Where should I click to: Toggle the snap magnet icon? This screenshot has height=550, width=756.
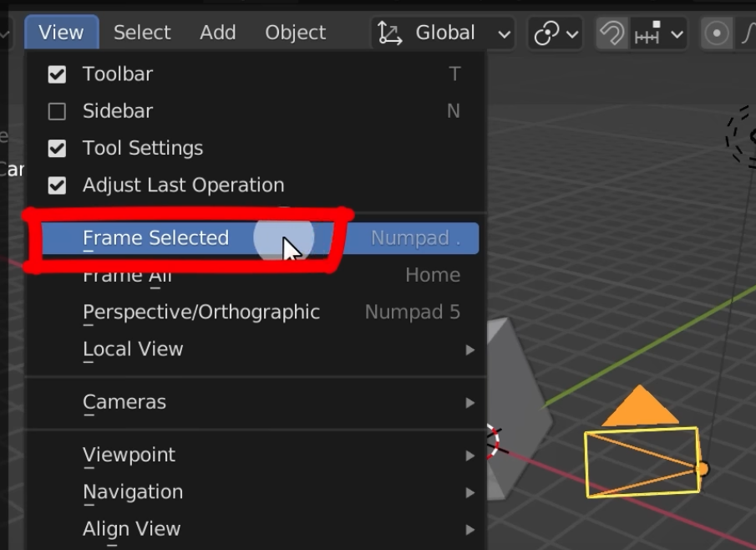pyautogui.click(x=611, y=33)
